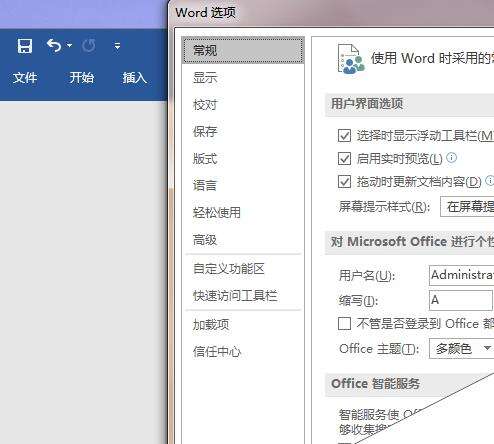
Task: Open the 轻松使用 options category
Action: 243,212
